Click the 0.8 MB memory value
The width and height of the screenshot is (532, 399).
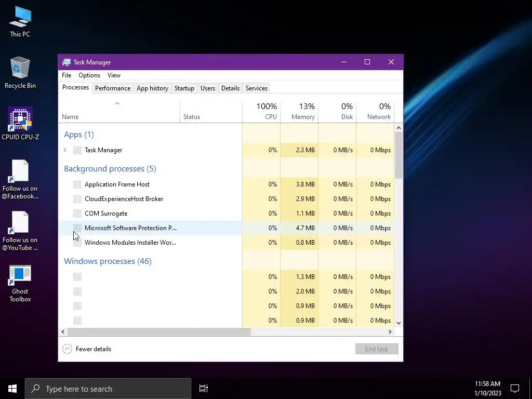(x=305, y=243)
